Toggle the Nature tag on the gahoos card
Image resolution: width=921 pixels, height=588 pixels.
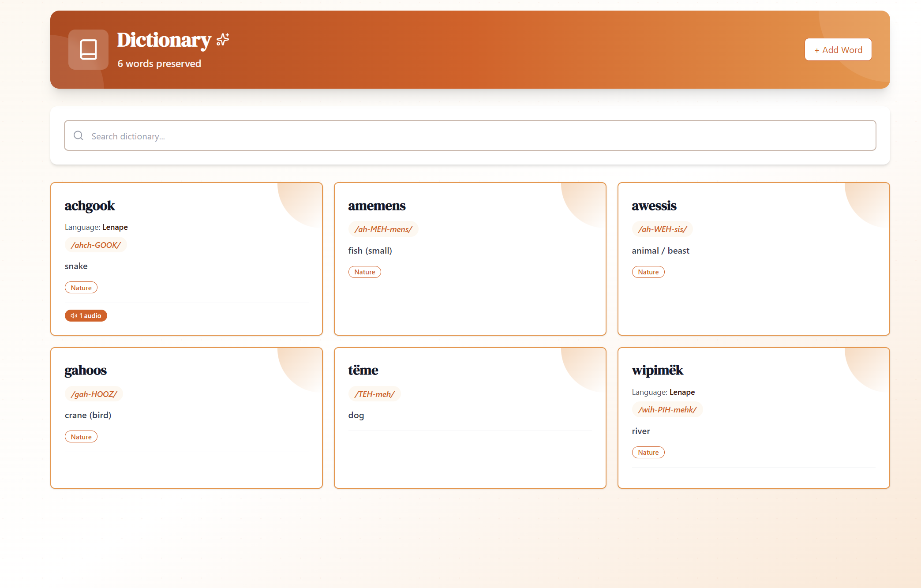pyautogui.click(x=81, y=436)
